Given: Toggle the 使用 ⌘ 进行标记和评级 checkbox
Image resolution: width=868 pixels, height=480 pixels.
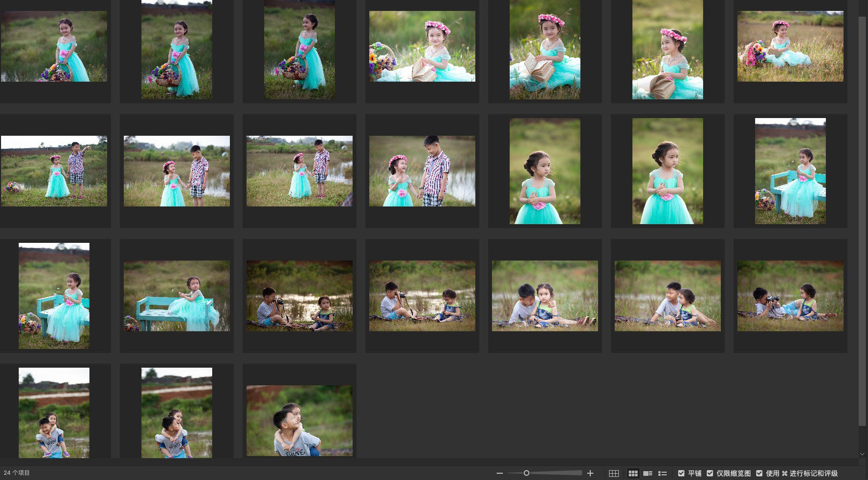Looking at the screenshot, I should (x=759, y=473).
